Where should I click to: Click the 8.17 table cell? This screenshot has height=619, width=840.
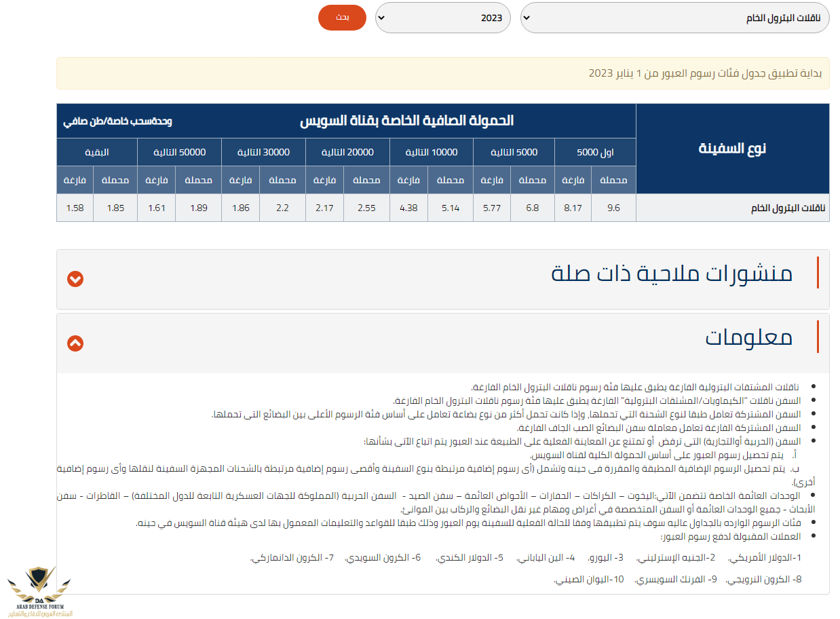coord(573,208)
